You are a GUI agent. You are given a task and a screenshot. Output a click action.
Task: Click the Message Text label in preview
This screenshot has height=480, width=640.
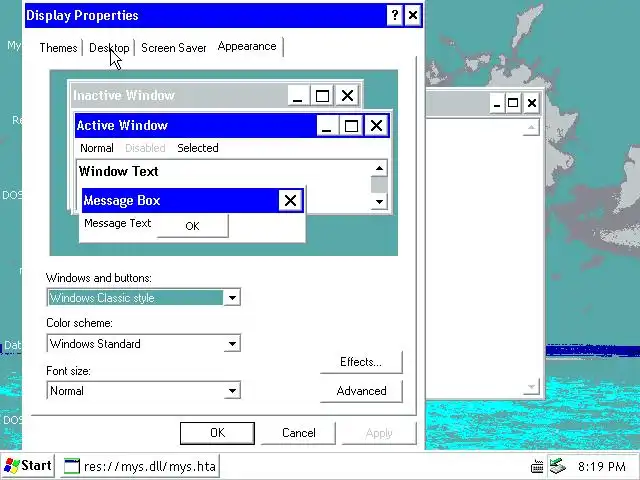click(x=118, y=223)
